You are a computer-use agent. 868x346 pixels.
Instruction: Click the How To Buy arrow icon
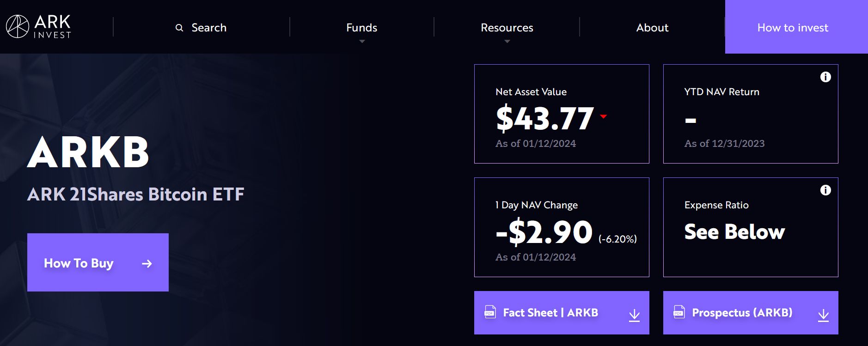(x=147, y=264)
